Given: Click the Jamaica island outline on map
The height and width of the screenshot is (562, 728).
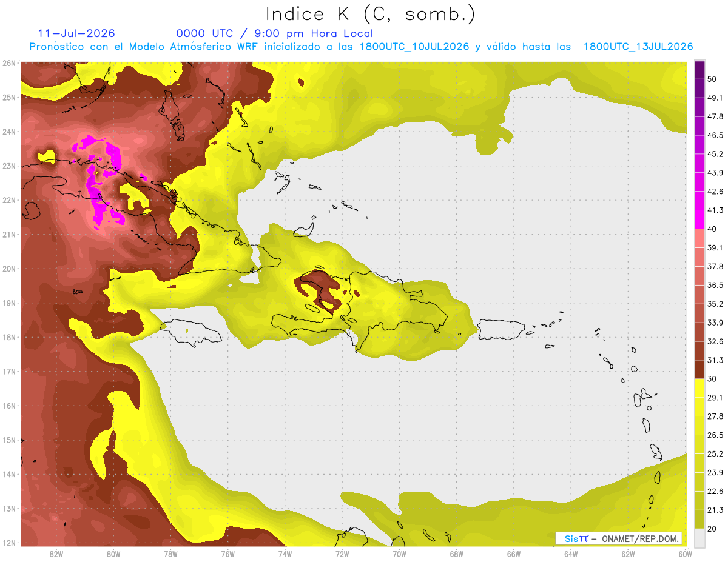Looking at the screenshot, I should pos(191,333).
